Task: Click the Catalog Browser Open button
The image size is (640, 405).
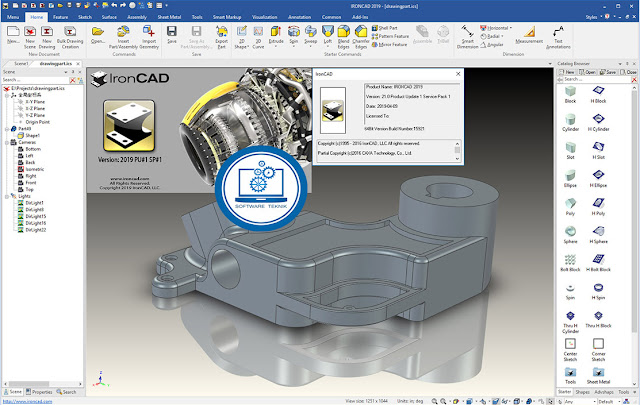Action: 587,72
